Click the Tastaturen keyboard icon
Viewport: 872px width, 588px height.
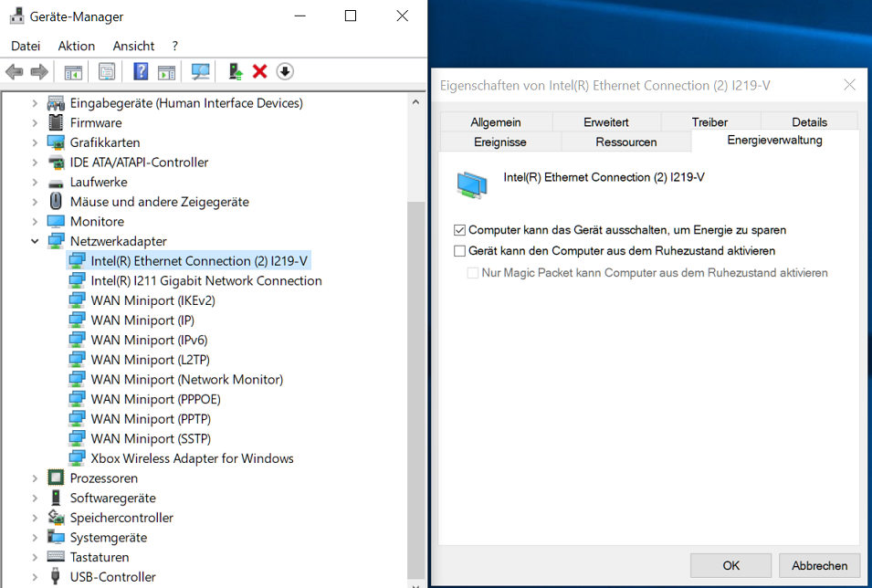(x=56, y=557)
